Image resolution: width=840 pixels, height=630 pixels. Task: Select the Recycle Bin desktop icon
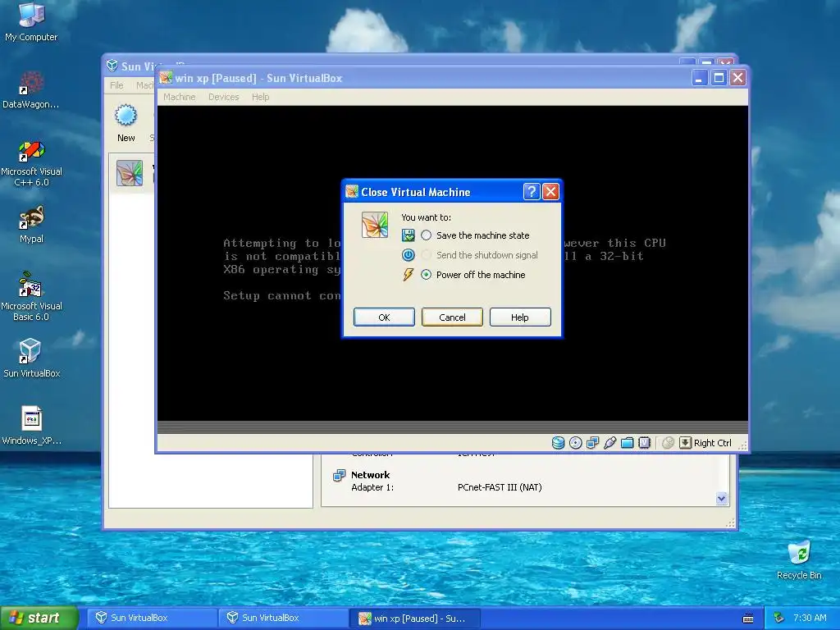pyautogui.click(x=799, y=560)
